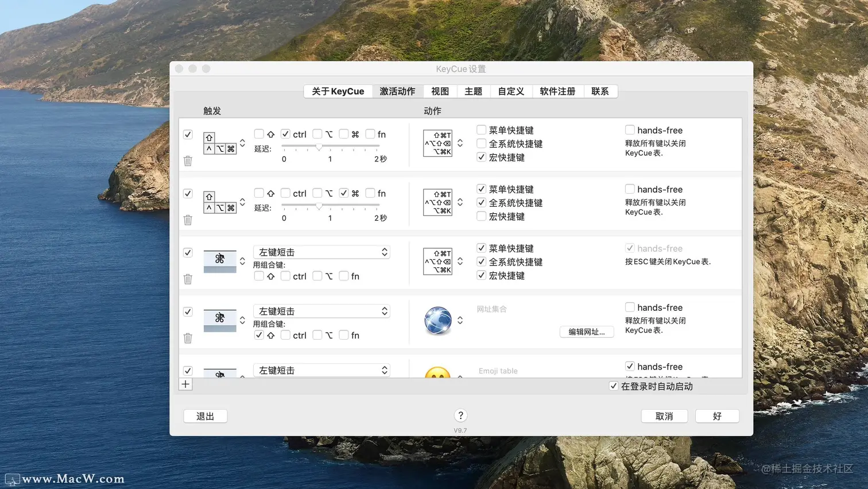Viewport: 868px width, 489px height.
Task: Uncheck 宏快捷键 in first row
Action: point(482,157)
